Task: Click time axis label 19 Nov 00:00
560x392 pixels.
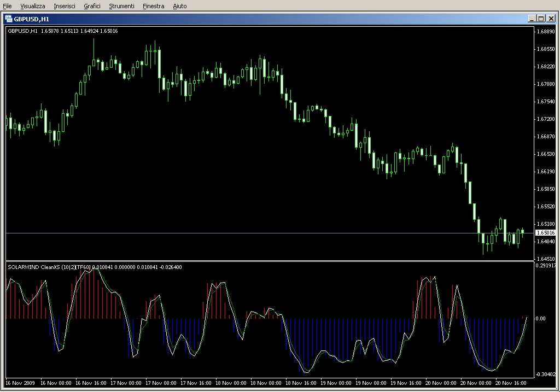Action: click(x=336, y=383)
